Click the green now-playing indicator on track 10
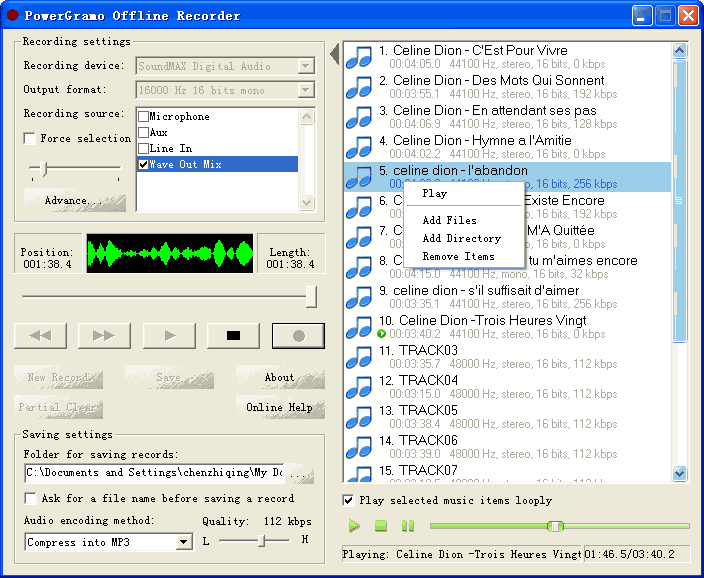This screenshot has height=578, width=704. (381, 334)
